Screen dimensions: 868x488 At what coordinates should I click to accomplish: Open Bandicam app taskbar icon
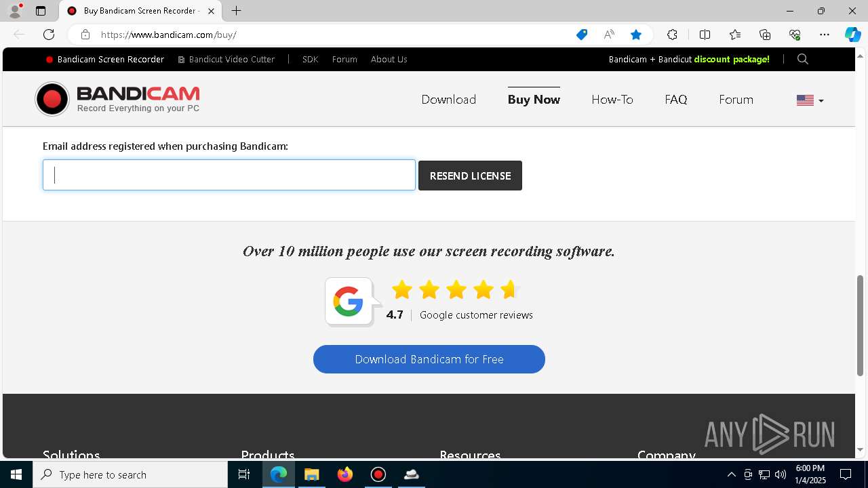click(x=378, y=474)
